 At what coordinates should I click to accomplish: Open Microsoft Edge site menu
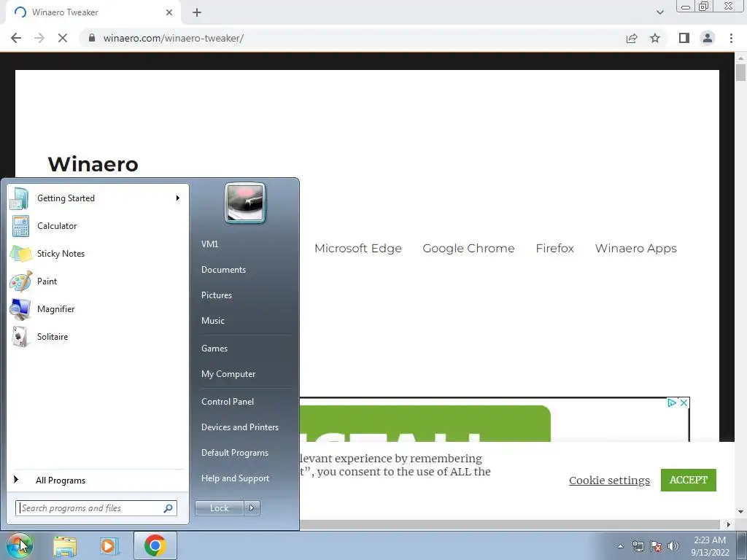357,248
